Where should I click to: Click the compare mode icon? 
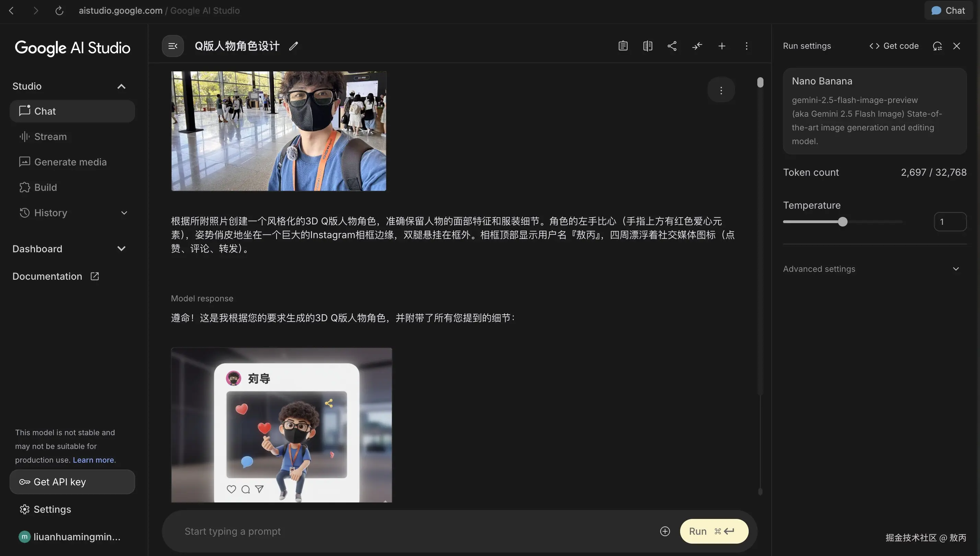pyautogui.click(x=647, y=46)
